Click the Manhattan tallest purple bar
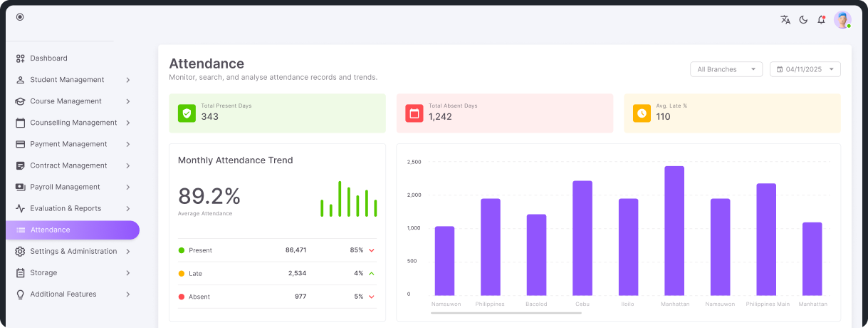 click(x=674, y=230)
